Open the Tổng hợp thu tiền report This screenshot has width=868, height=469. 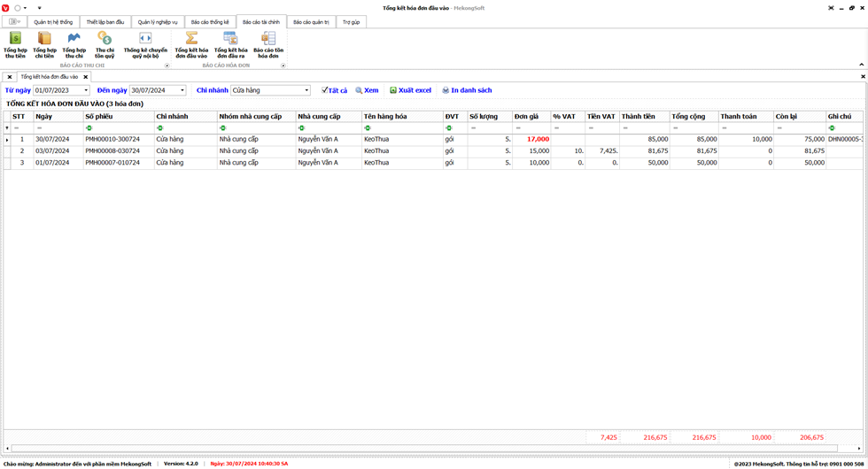coord(15,44)
